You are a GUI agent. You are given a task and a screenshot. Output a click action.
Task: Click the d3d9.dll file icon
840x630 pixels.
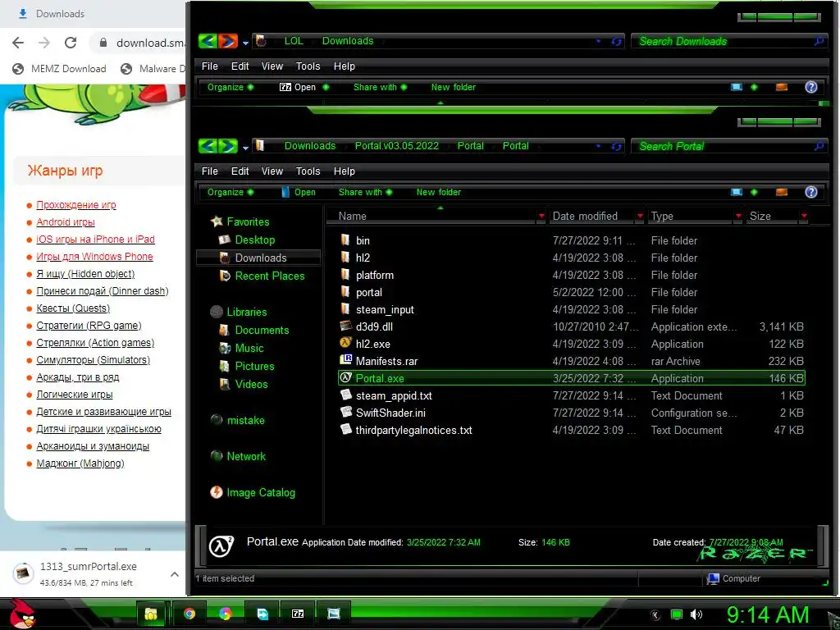345,326
